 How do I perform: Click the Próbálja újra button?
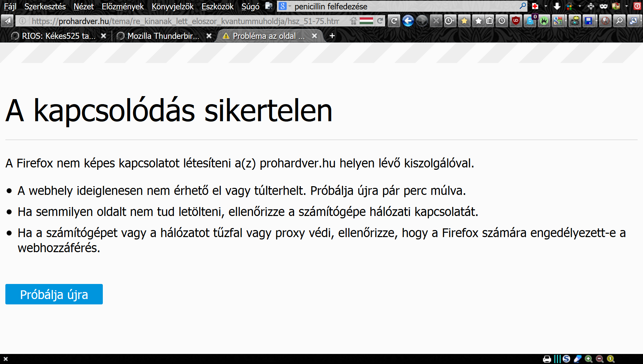coord(54,294)
